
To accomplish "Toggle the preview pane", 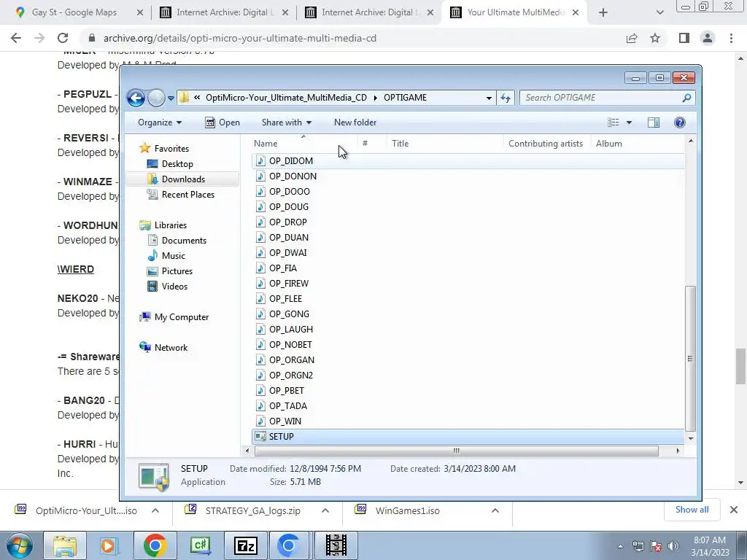I will (x=654, y=122).
